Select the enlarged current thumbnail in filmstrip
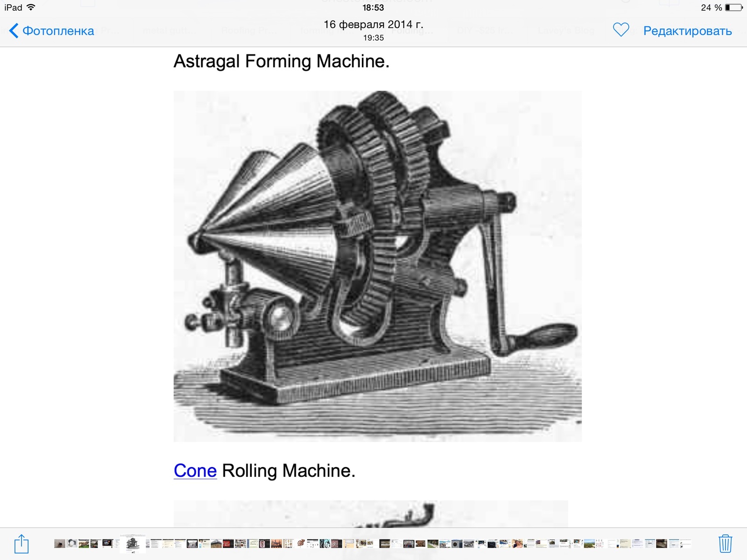The width and height of the screenshot is (747, 560). point(133,544)
